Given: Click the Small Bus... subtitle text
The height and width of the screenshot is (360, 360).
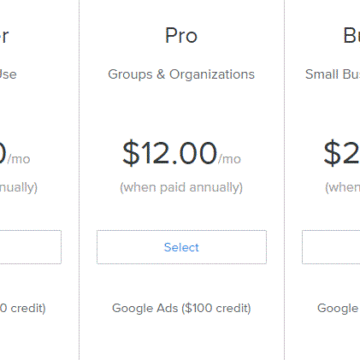Looking at the screenshot, I should click(x=333, y=74).
